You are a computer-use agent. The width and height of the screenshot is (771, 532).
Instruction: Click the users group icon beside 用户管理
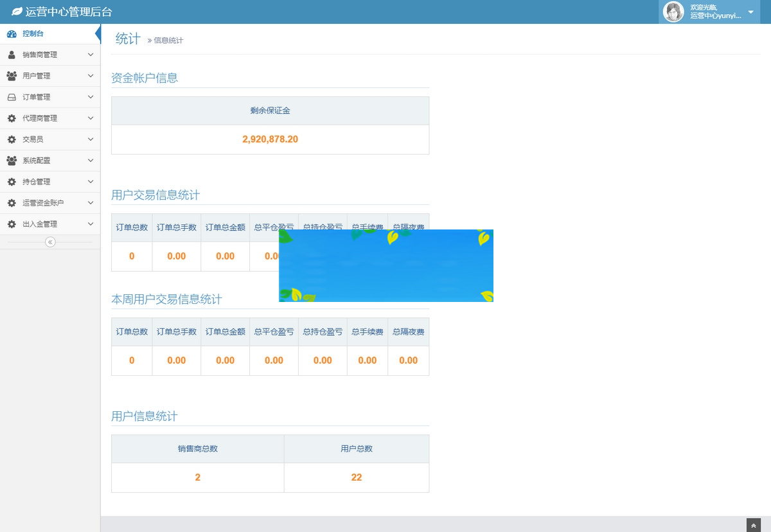pyautogui.click(x=12, y=76)
